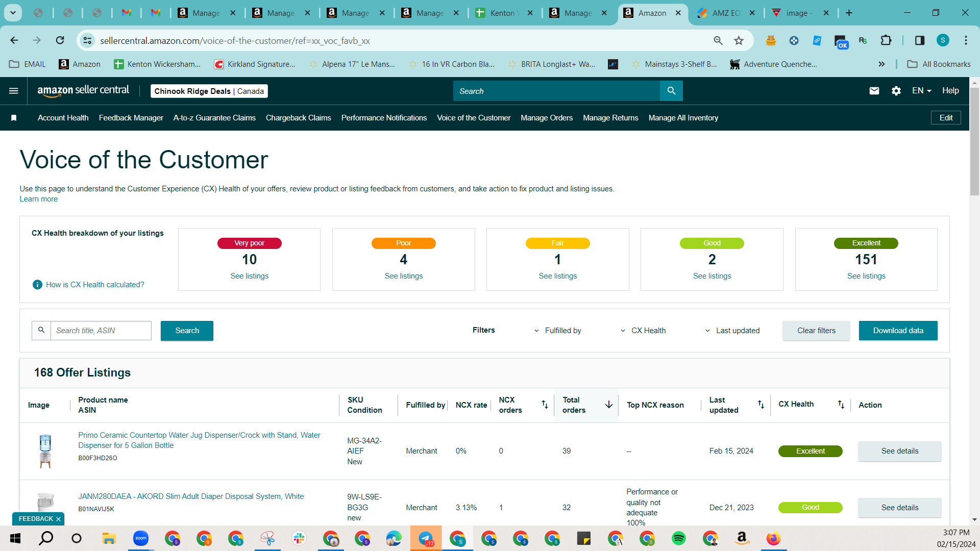
Task: Open Manage Returns menu item
Action: pyautogui.click(x=610, y=118)
